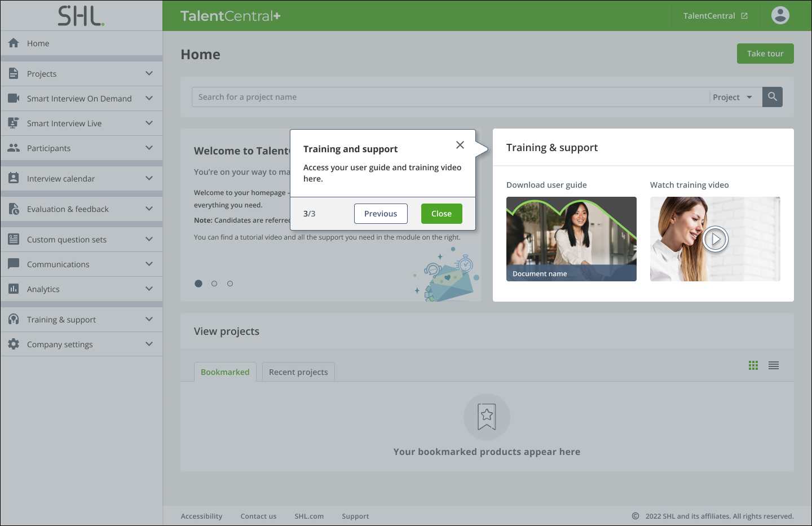Open the user guide document thumbnail

(x=571, y=239)
